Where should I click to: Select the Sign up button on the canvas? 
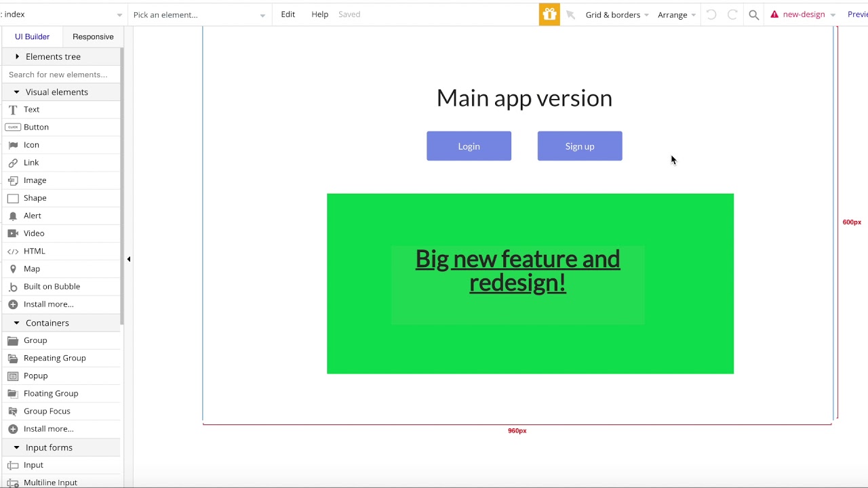coord(580,146)
